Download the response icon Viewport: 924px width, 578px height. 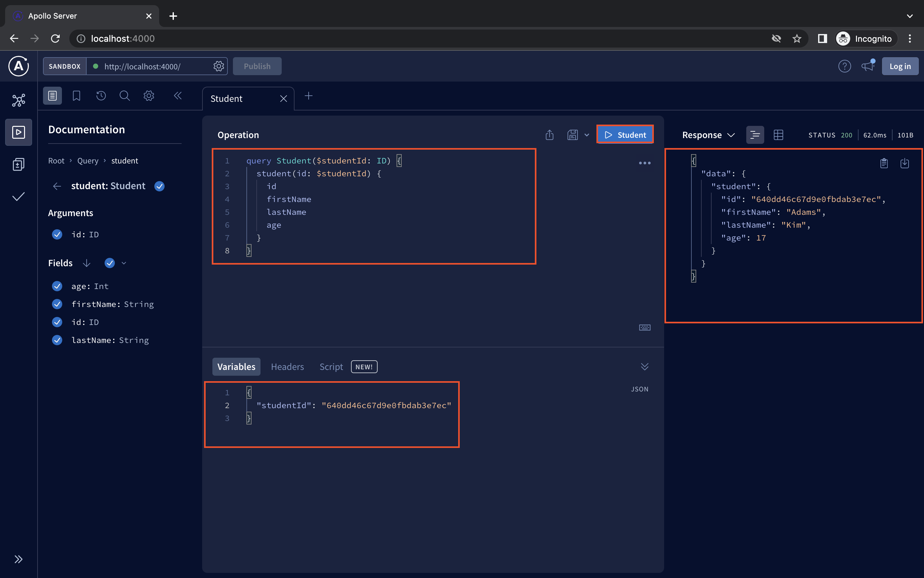tap(904, 163)
